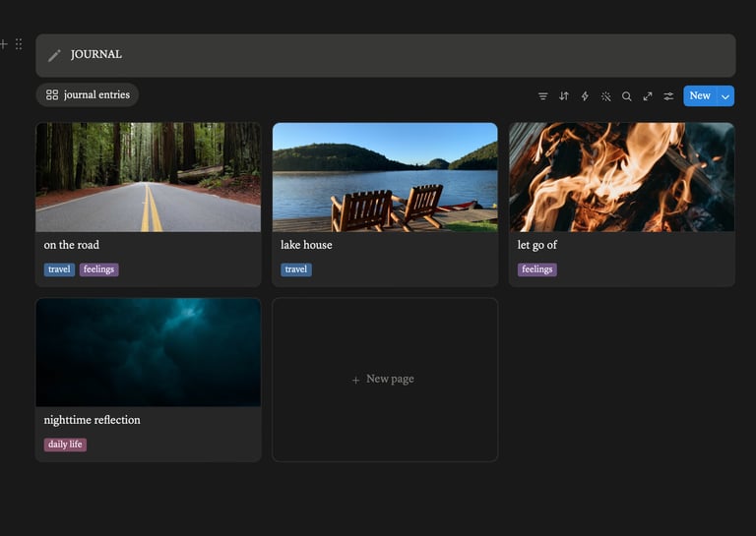756x536 pixels.
Task: Open the 'on the road' entry title
Action: (x=71, y=245)
